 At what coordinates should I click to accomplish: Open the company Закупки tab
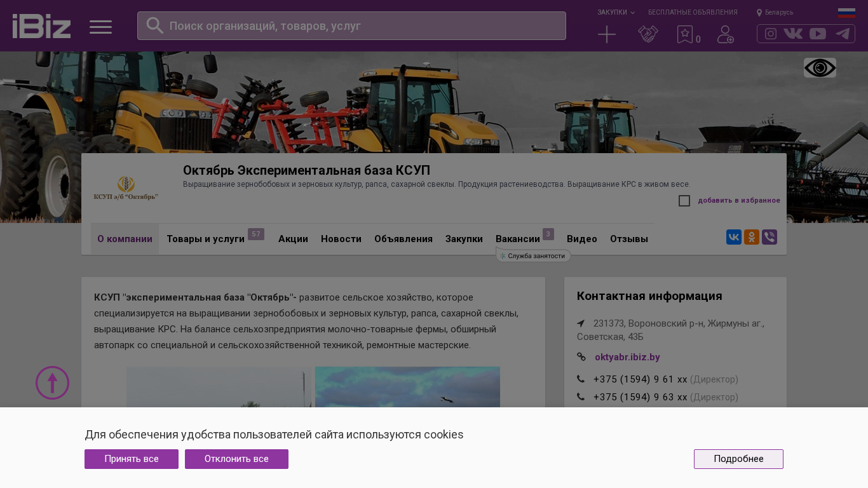(x=464, y=239)
